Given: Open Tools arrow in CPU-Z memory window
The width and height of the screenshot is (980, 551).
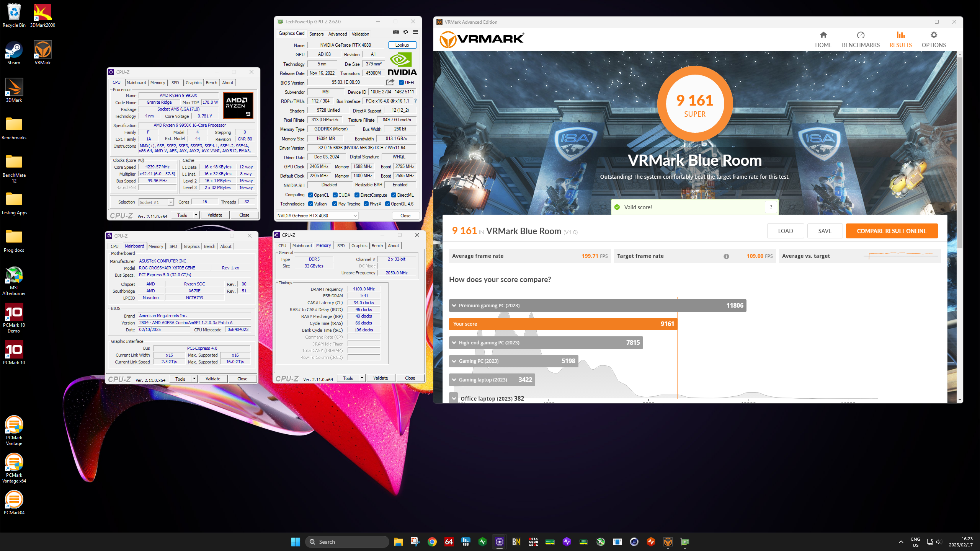Looking at the screenshot, I should point(362,378).
